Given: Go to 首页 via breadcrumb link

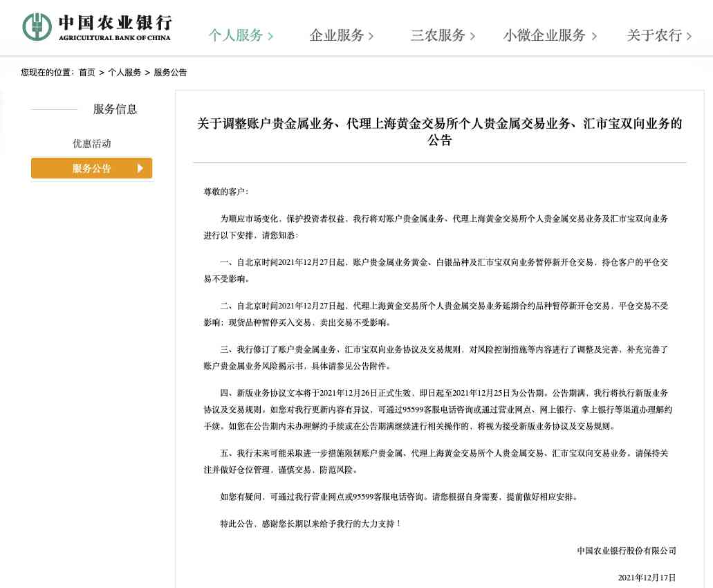Looking at the screenshot, I should (x=87, y=72).
